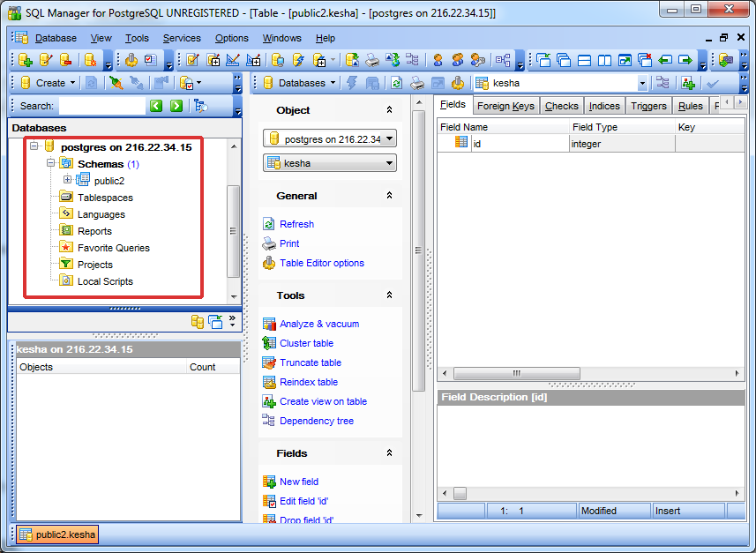756x553 pixels.
Task: Click the checklist options icon in main toolbar
Action: click(151, 60)
